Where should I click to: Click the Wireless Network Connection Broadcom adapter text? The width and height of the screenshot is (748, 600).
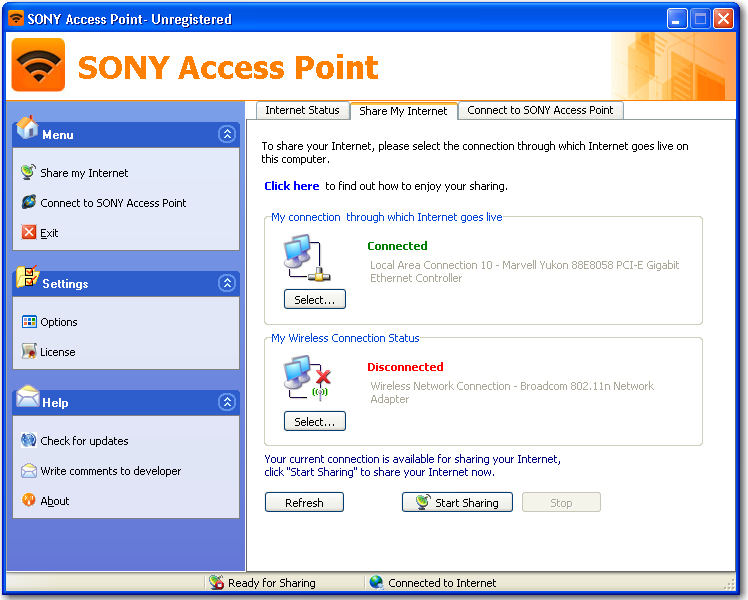pyautogui.click(x=512, y=393)
